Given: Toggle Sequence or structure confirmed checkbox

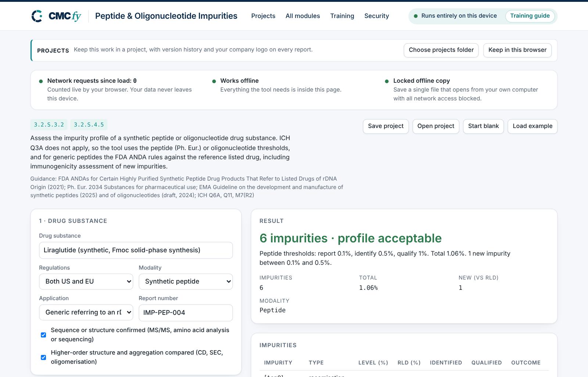Looking at the screenshot, I should pyautogui.click(x=43, y=335).
